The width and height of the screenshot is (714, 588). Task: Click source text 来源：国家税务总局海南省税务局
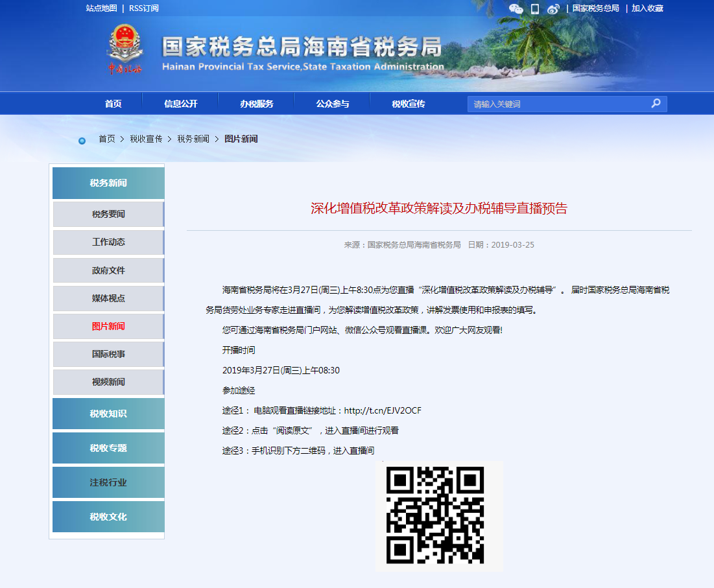click(x=403, y=245)
